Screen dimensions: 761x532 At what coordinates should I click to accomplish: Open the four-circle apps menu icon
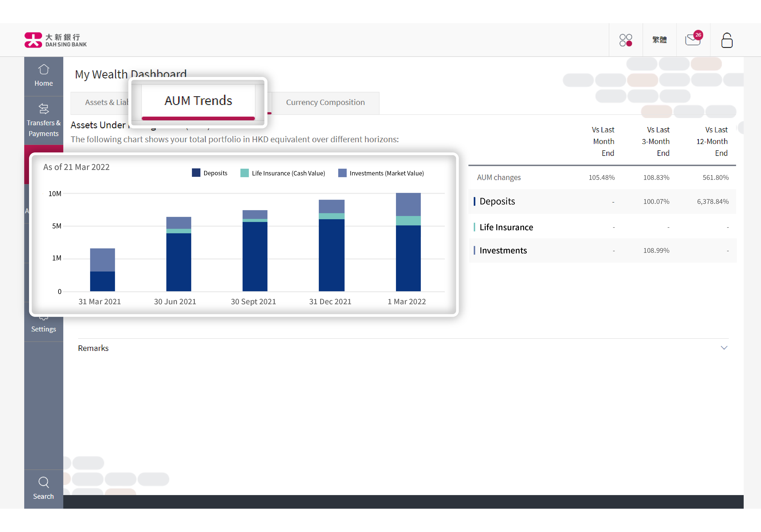[625, 40]
